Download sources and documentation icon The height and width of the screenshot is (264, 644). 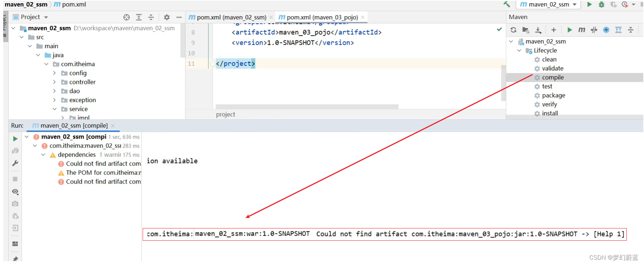tap(538, 30)
